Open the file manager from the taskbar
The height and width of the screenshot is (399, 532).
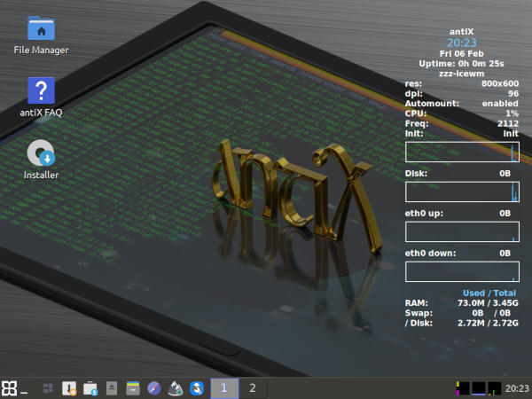point(133,387)
